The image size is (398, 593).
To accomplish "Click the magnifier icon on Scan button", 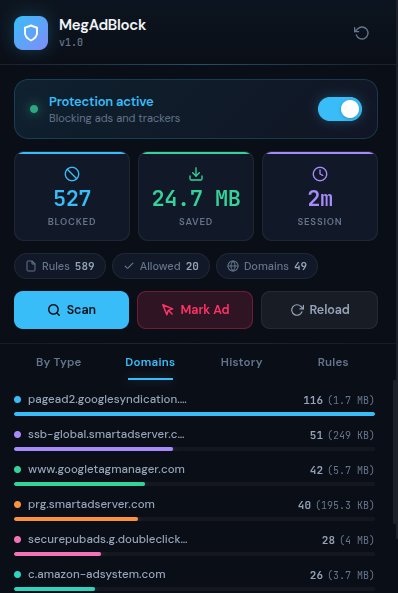I will (54, 310).
